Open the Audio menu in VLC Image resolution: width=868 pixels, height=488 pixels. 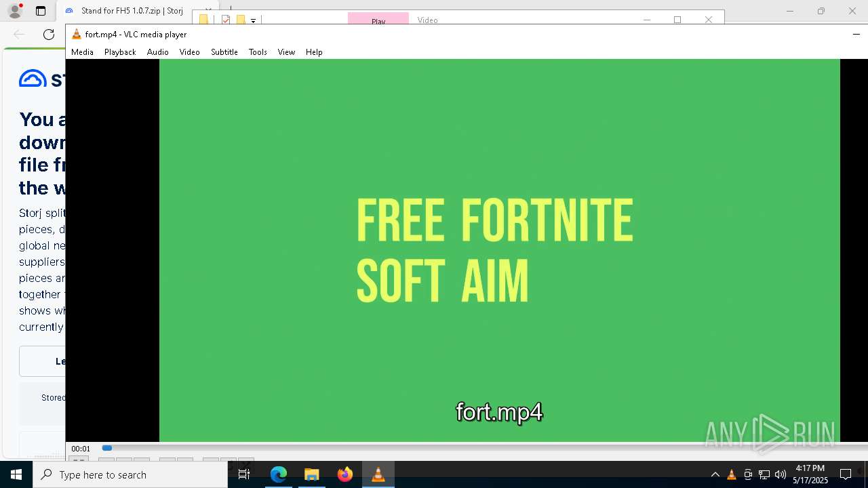click(157, 52)
